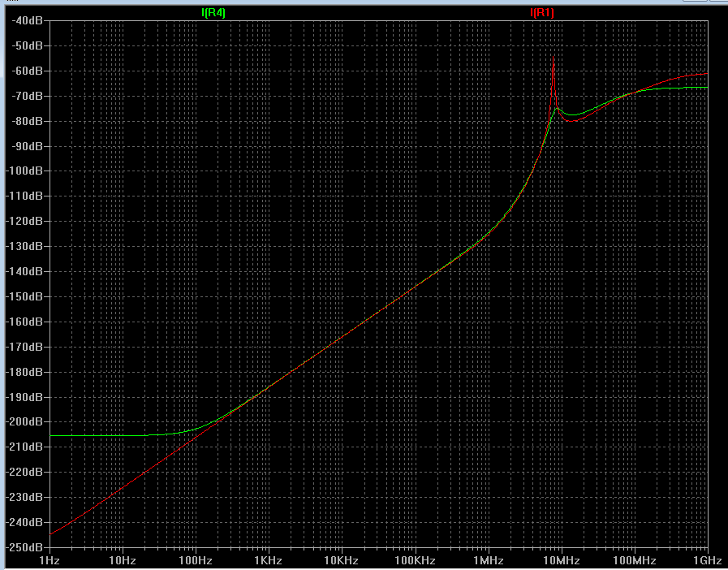Image resolution: width=728 pixels, height=570 pixels.
Task: Click the -180dB axis label
Action: 24,372
